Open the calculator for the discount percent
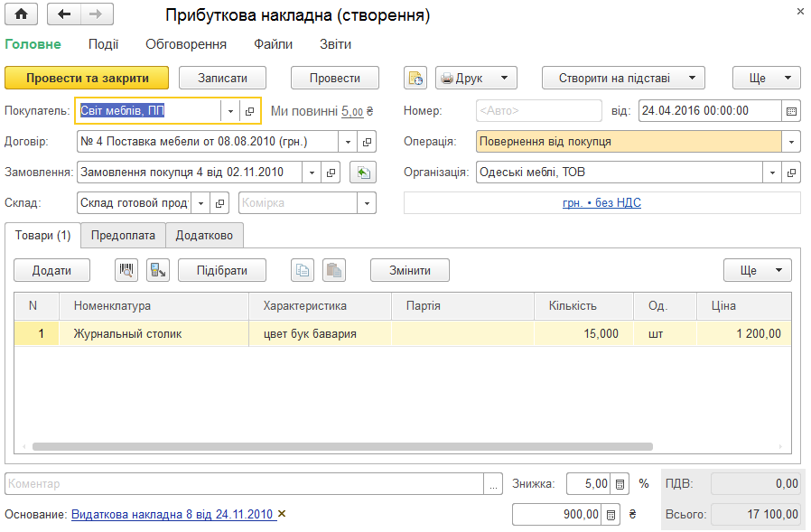Image resolution: width=811 pixels, height=532 pixels. 620,484
